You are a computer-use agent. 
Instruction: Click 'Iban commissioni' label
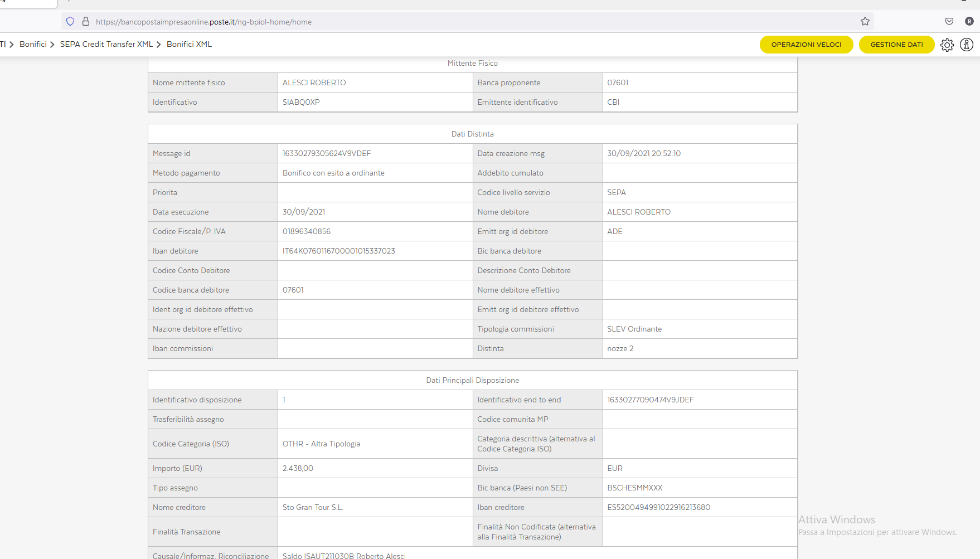pyautogui.click(x=183, y=349)
